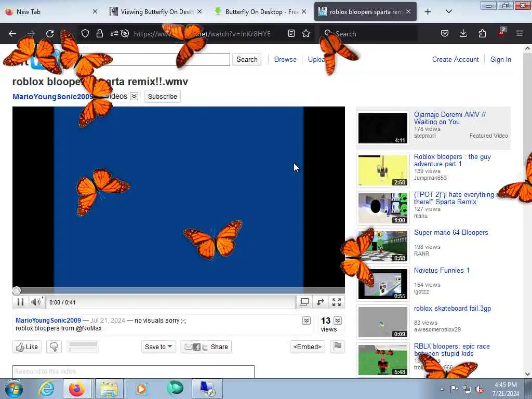Screen dimensions: 532x399
Task: Open the Firefox downloads panel
Action: tap(463, 33)
